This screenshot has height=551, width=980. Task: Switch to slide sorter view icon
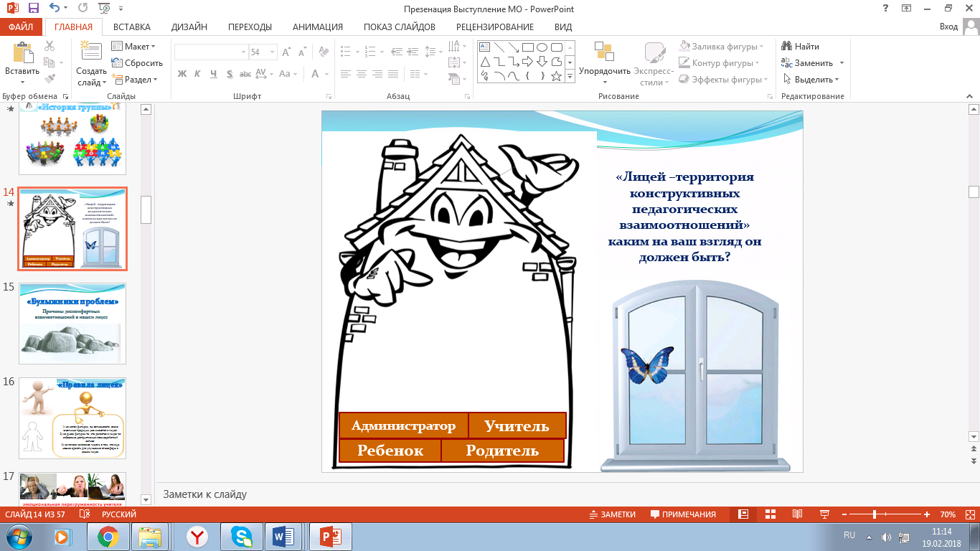click(770, 514)
